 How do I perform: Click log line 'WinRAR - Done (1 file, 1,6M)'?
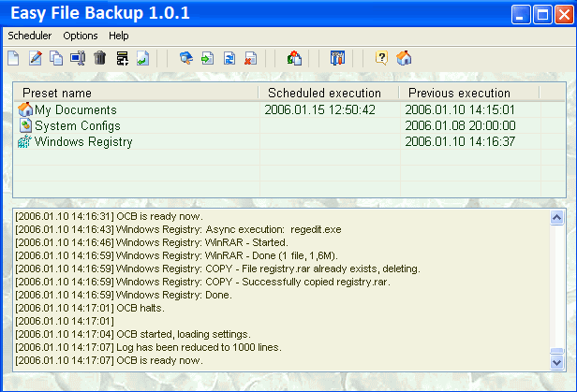click(x=176, y=255)
